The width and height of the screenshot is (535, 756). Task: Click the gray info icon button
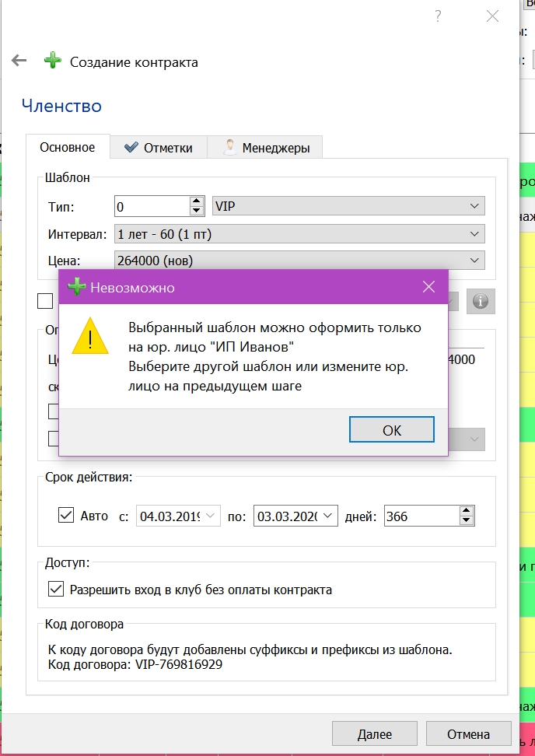click(481, 301)
